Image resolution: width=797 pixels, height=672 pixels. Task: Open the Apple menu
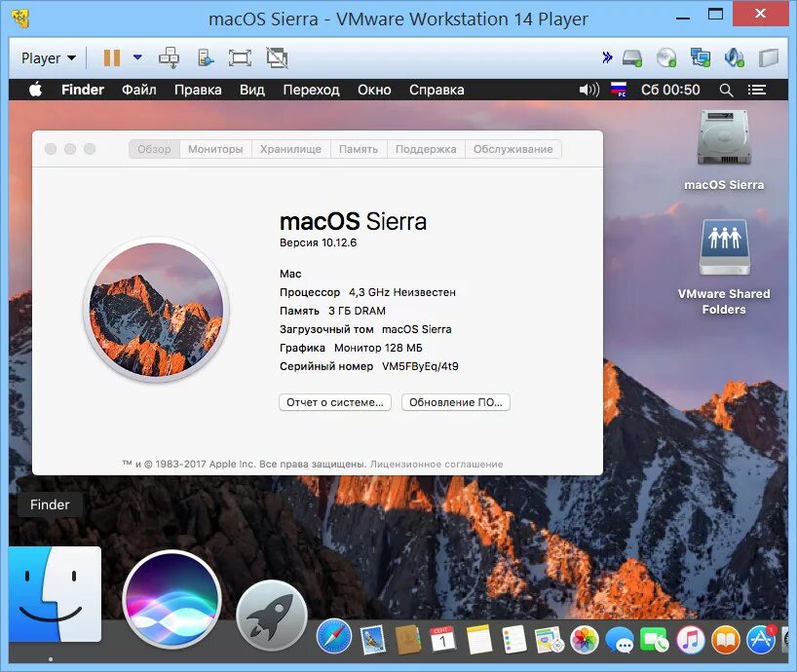click(36, 90)
